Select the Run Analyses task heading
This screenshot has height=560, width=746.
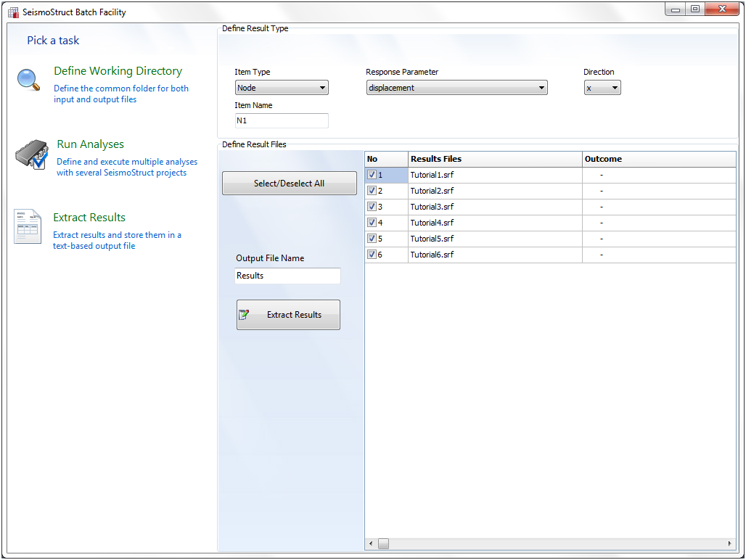tap(90, 144)
